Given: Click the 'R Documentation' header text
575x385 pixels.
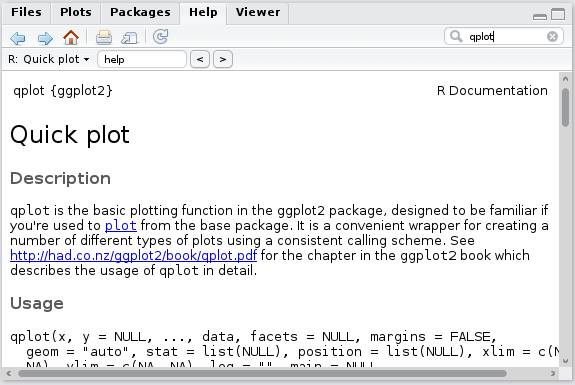Looking at the screenshot, I should click(492, 91).
